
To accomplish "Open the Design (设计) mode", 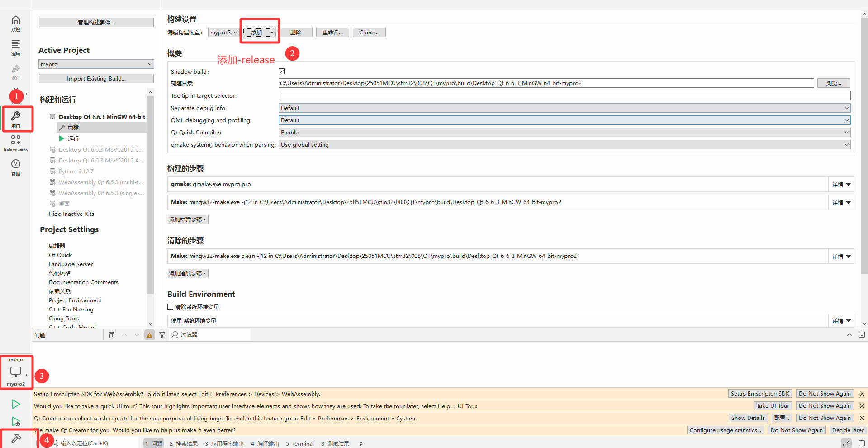I will pos(16,71).
